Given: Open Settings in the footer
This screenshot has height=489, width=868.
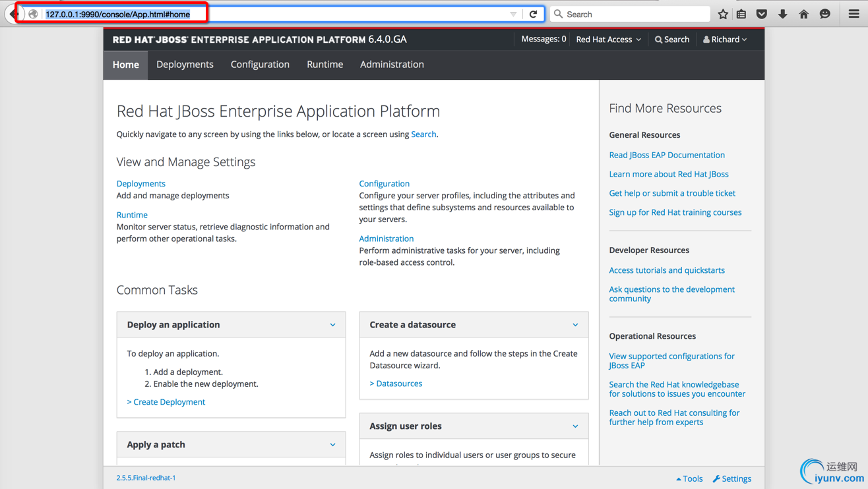Looking at the screenshot, I should (x=732, y=478).
